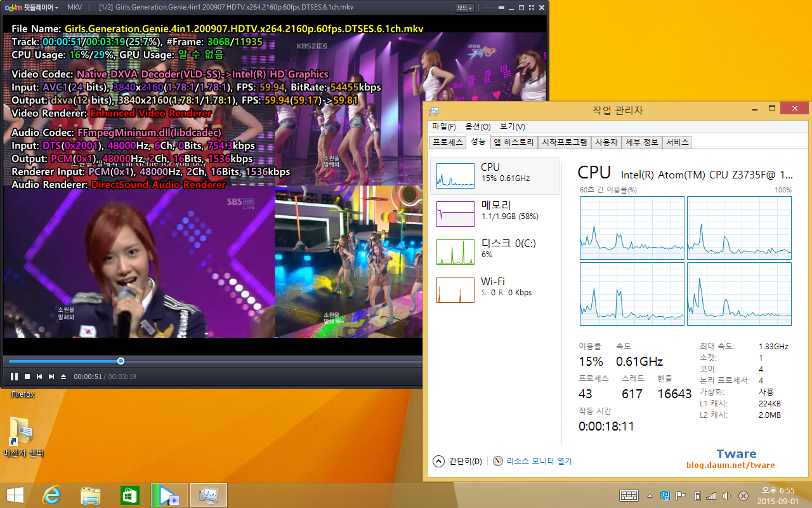Click top-left CPU core usage graph
The height and width of the screenshot is (508, 812).
point(632,228)
